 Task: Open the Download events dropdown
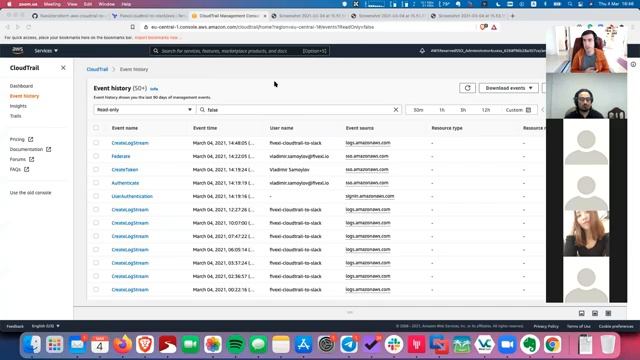point(509,88)
